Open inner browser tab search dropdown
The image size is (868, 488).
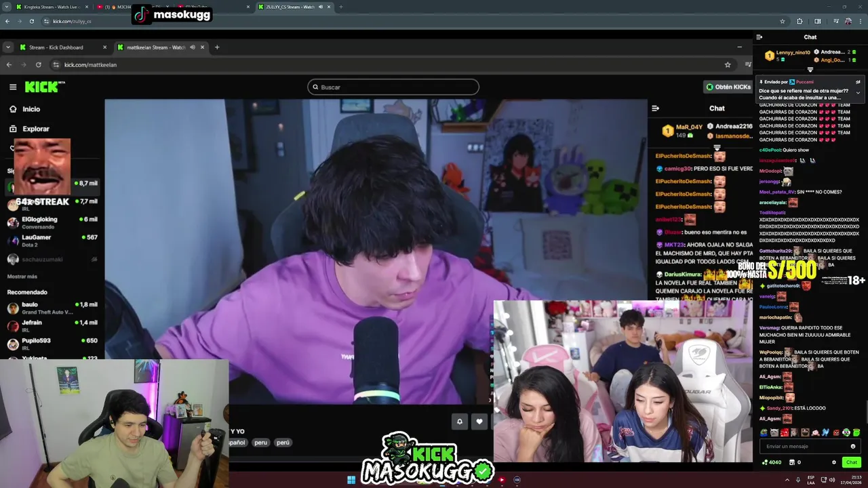coord(7,47)
